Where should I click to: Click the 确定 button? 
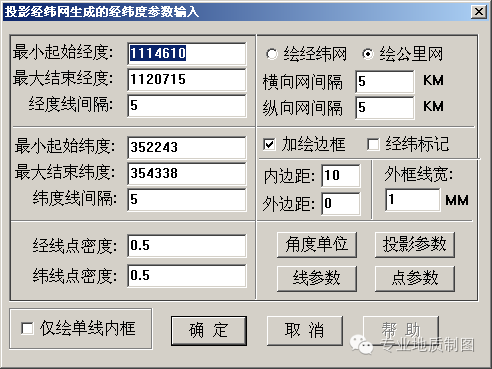pos(209,331)
